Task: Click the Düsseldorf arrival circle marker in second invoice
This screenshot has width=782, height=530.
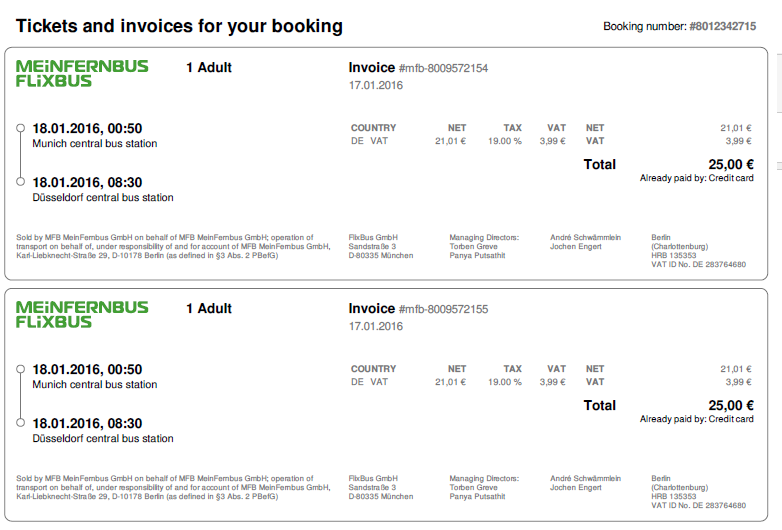Action: (20, 423)
